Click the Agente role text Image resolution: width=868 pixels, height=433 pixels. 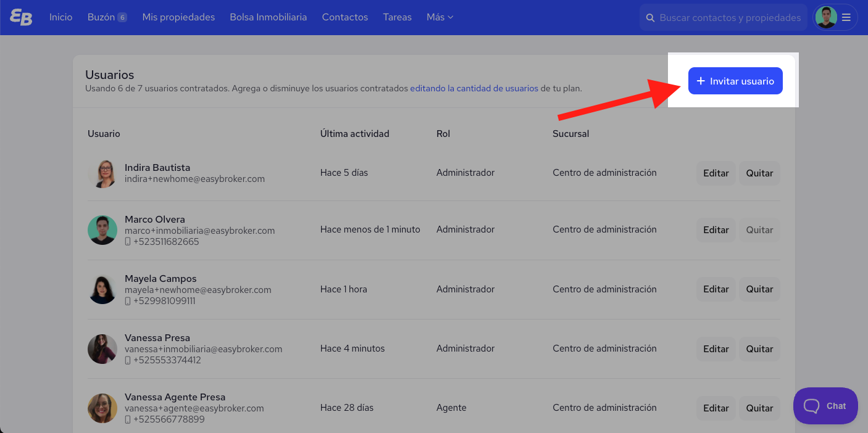click(x=451, y=408)
